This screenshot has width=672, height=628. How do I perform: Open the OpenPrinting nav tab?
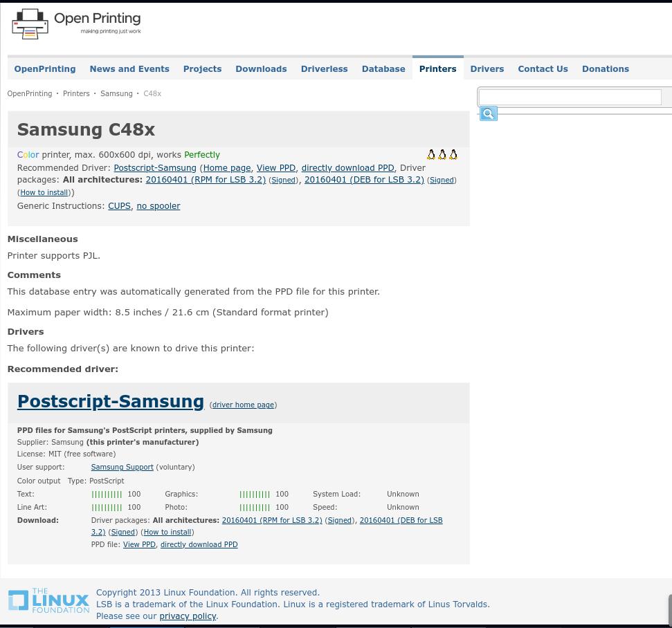pyautogui.click(x=44, y=69)
